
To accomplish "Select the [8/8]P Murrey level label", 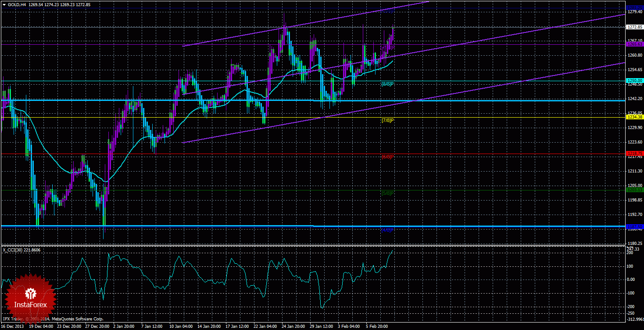I will (388, 84).
